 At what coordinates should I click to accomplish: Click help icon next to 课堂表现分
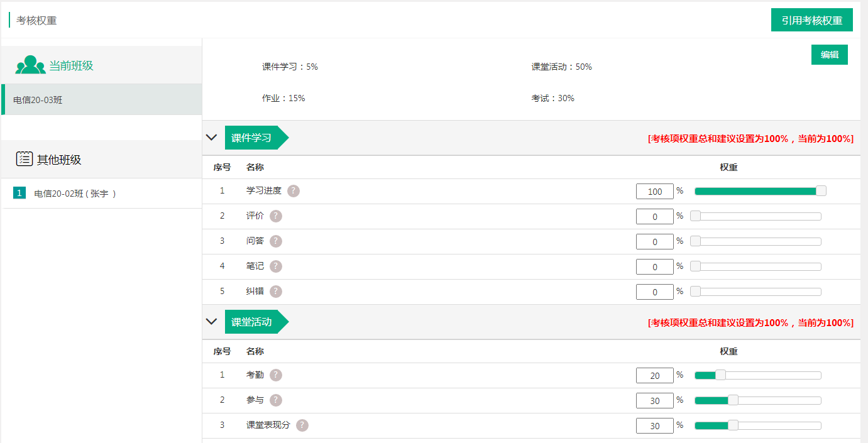click(x=302, y=425)
